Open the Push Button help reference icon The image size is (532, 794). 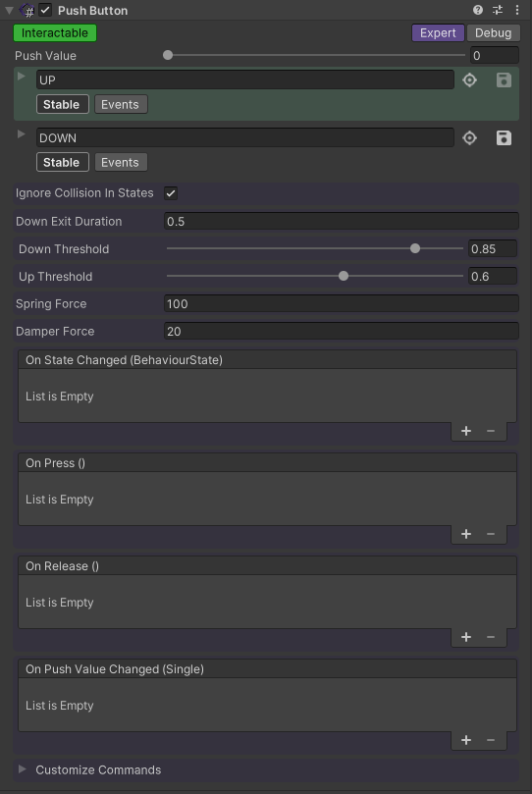pos(477,10)
